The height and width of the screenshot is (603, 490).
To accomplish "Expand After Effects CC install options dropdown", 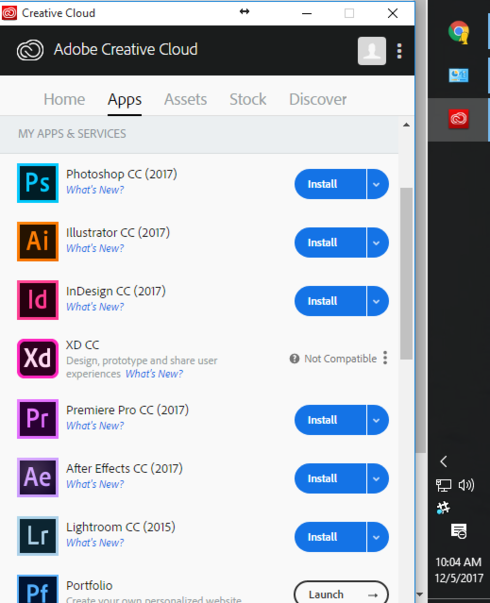I will (x=377, y=478).
